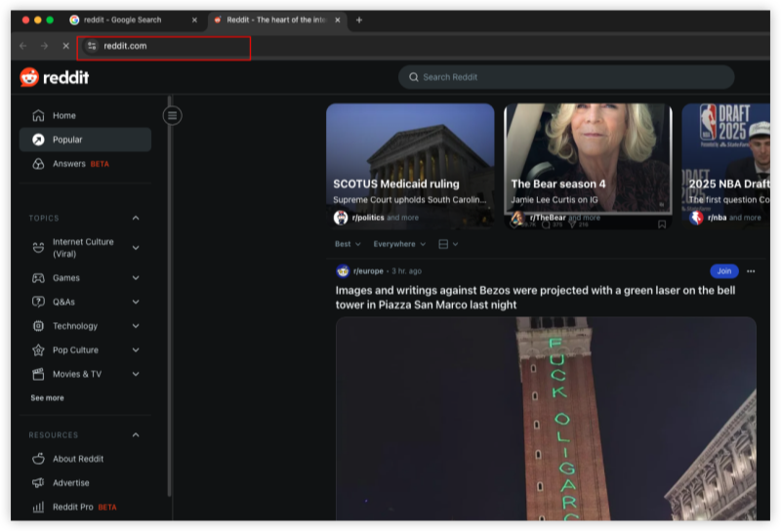Open Reddit Pro BETA link
This screenshot has height=532, width=781.
pyautogui.click(x=85, y=507)
